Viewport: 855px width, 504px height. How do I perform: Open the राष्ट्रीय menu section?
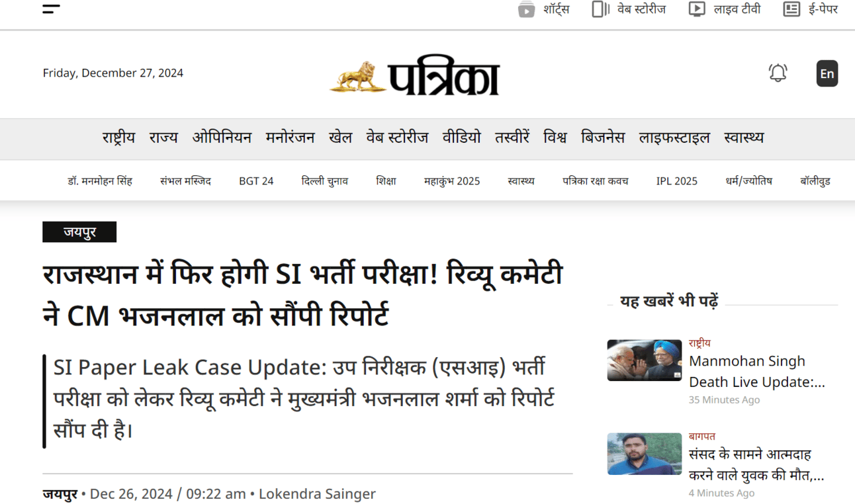[118, 138]
